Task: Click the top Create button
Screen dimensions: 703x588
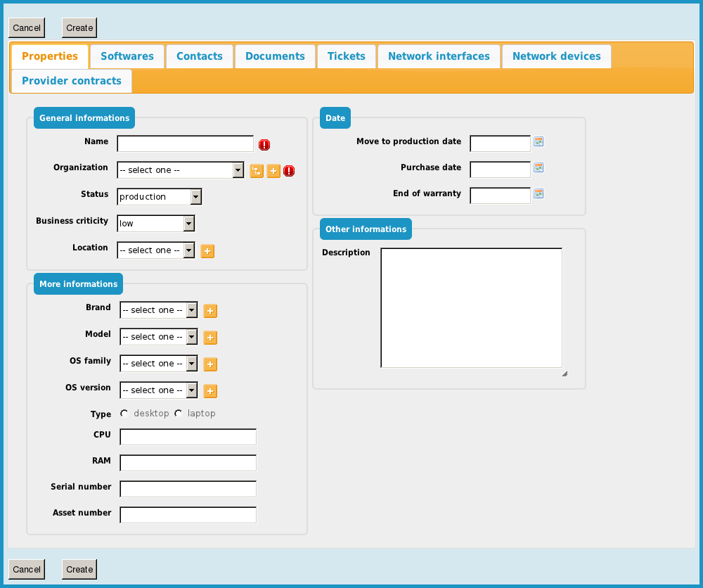Action: coord(79,28)
